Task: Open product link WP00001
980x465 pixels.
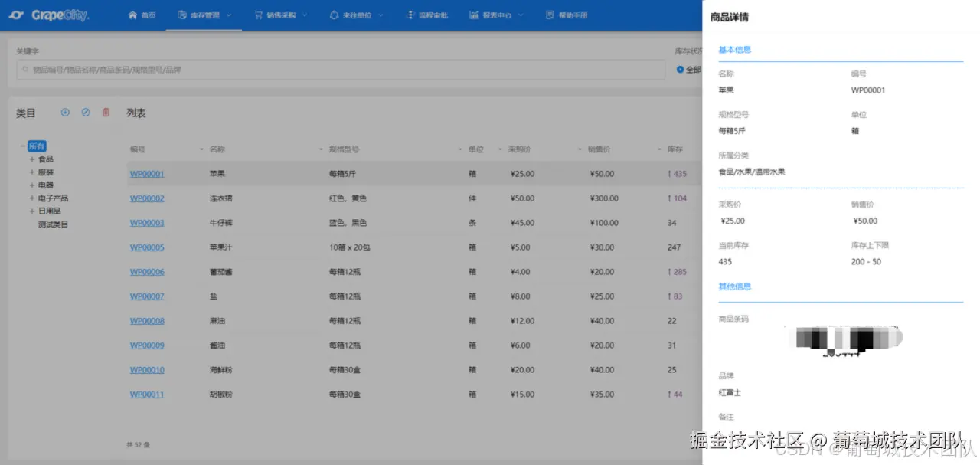Action: [147, 174]
